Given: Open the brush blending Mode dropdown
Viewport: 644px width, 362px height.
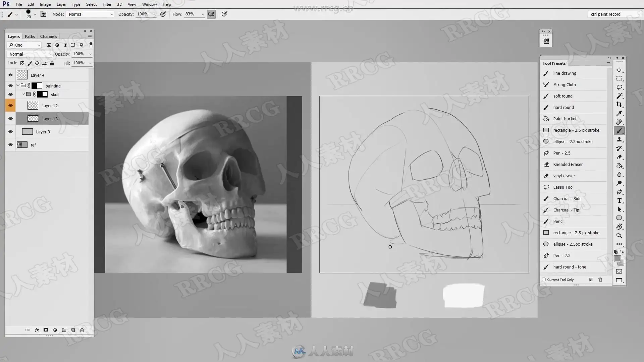Looking at the screenshot, I should click(90, 14).
